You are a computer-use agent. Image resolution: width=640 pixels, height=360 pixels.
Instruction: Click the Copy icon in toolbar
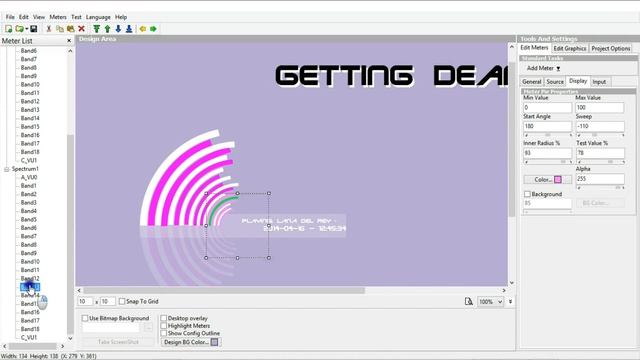click(x=60, y=29)
